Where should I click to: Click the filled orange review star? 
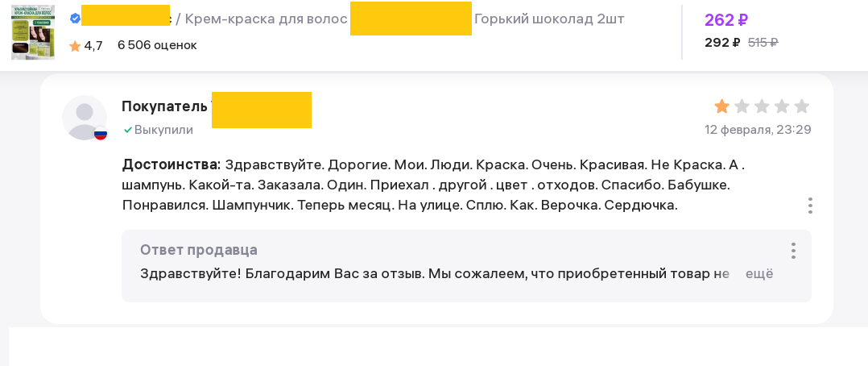(721, 106)
